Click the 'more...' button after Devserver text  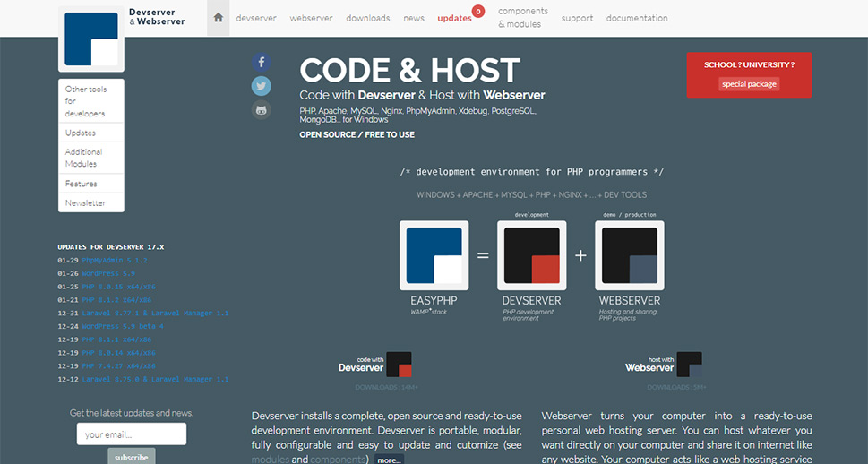[x=389, y=460]
